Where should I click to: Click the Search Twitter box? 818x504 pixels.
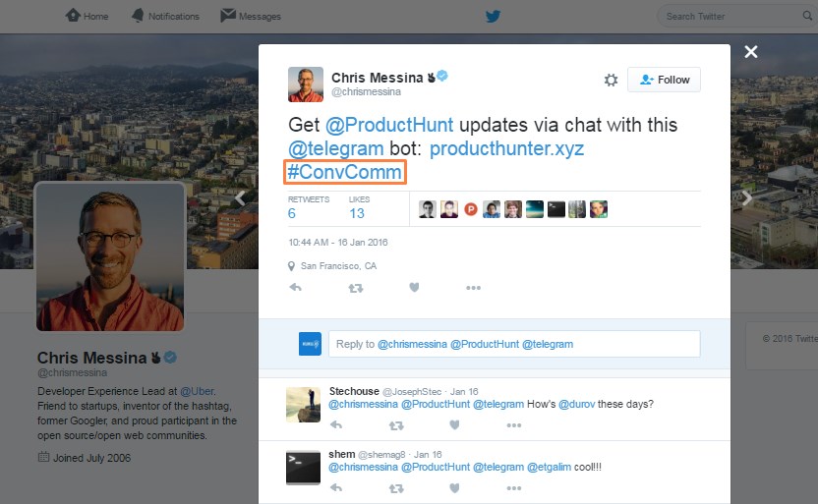pyautogui.click(x=728, y=16)
